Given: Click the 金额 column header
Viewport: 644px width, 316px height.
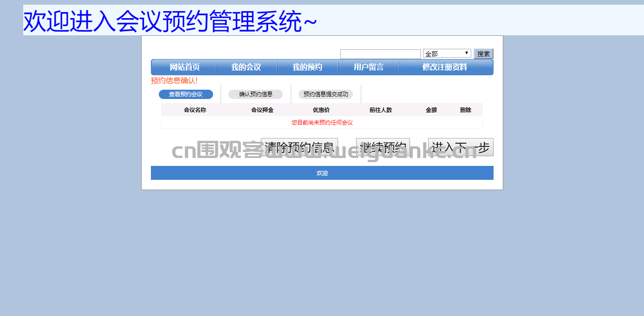Looking at the screenshot, I should coord(431,110).
